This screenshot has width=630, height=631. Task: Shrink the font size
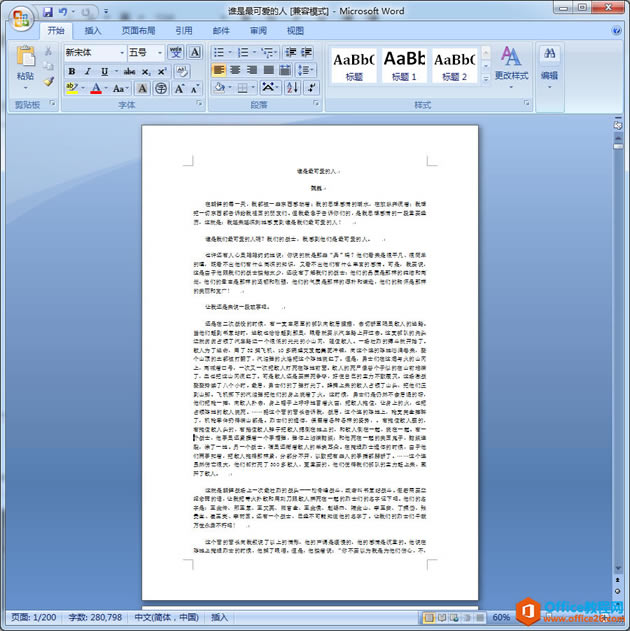pyautogui.click(x=195, y=88)
